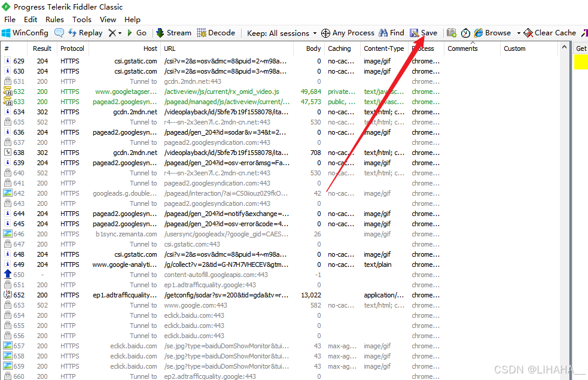Screen dimensions: 588x380
Task: Select URL /activeview/js/current/rx_omid_video.js
Action: [222, 92]
